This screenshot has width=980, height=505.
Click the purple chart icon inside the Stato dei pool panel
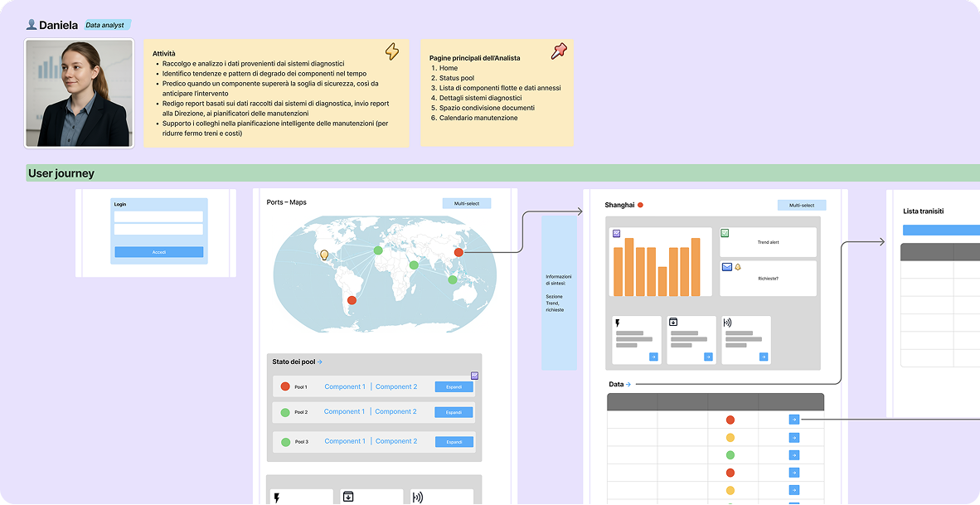475,376
